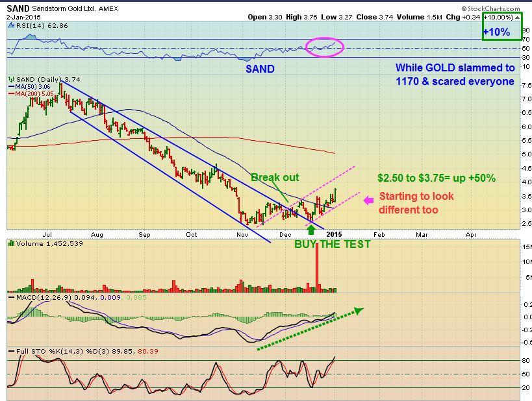Image resolution: width=532 pixels, height=401 pixels.
Task: Click the 20 level on stochastic scale
Action: [x=526, y=387]
